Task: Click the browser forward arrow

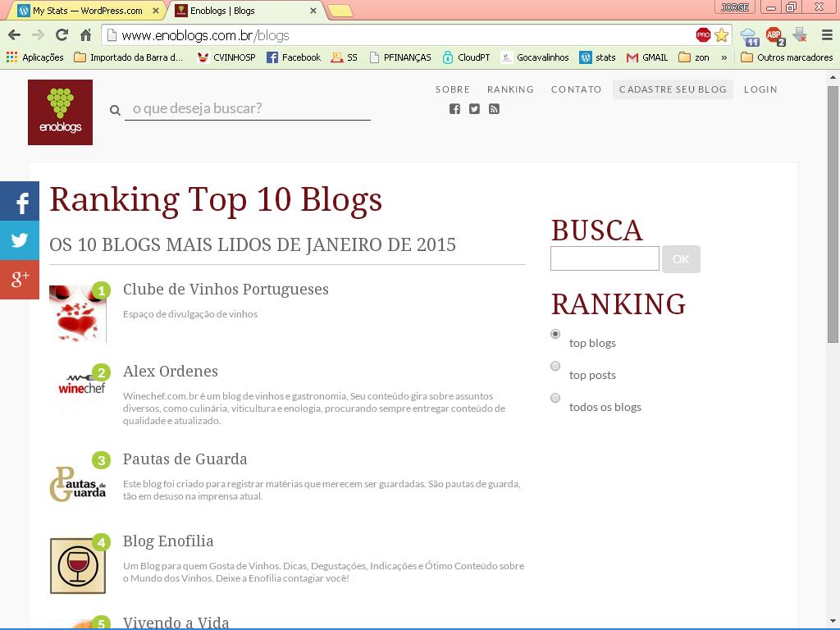Action: pyautogui.click(x=38, y=35)
